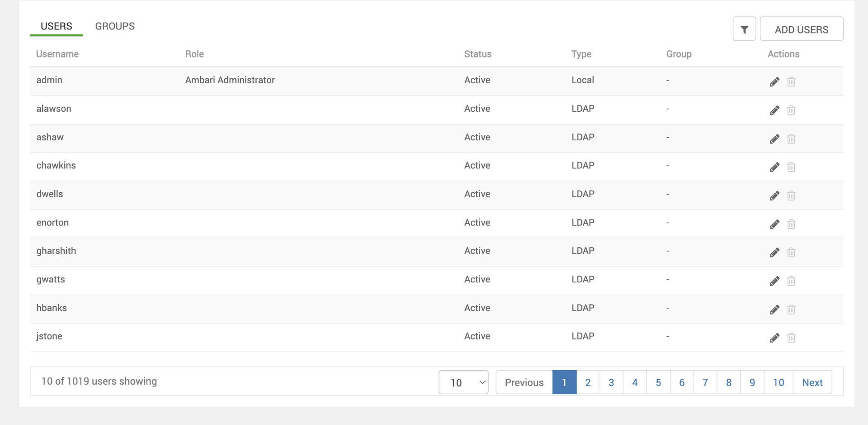
Task: Click trash icon for hbanks row
Action: (791, 309)
